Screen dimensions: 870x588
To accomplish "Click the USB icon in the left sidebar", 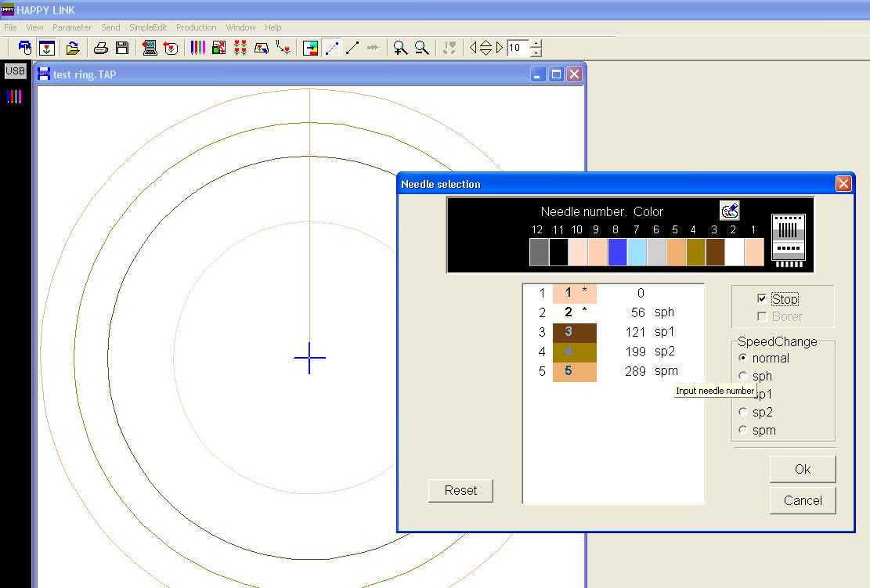I will click(x=15, y=71).
